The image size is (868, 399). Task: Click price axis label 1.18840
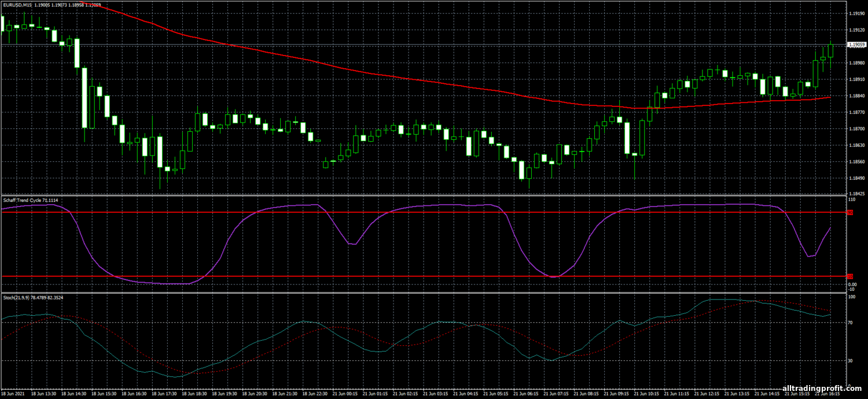856,95
